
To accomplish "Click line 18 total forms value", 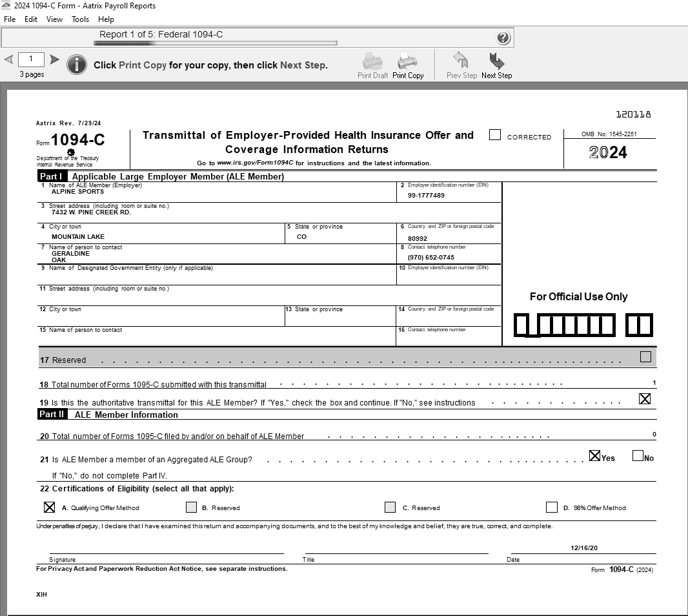I will pyautogui.click(x=654, y=383).
